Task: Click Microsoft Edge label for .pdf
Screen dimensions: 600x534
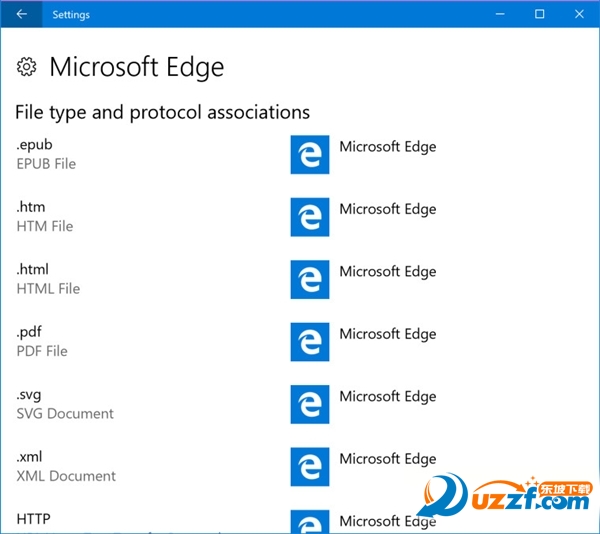Action: (387, 334)
